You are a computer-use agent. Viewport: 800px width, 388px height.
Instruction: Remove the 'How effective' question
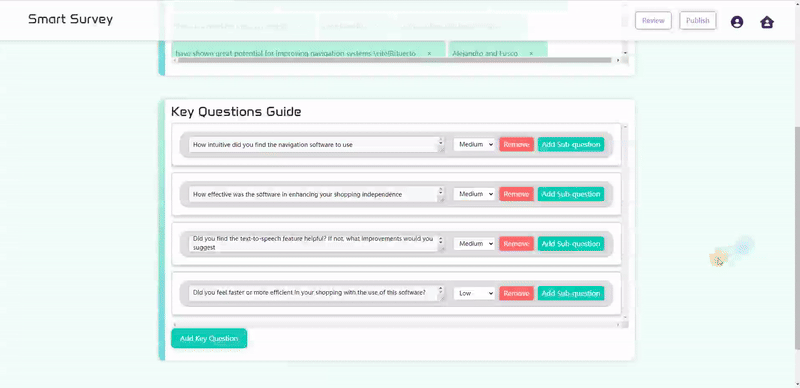click(x=516, y=194)
